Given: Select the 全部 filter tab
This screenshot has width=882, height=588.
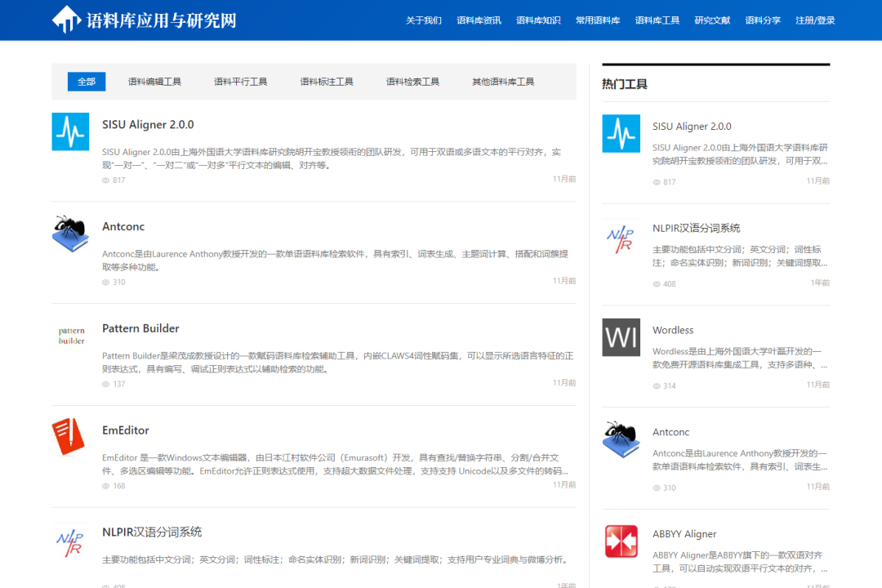Looking at the screenshot, I should point(87,82).
